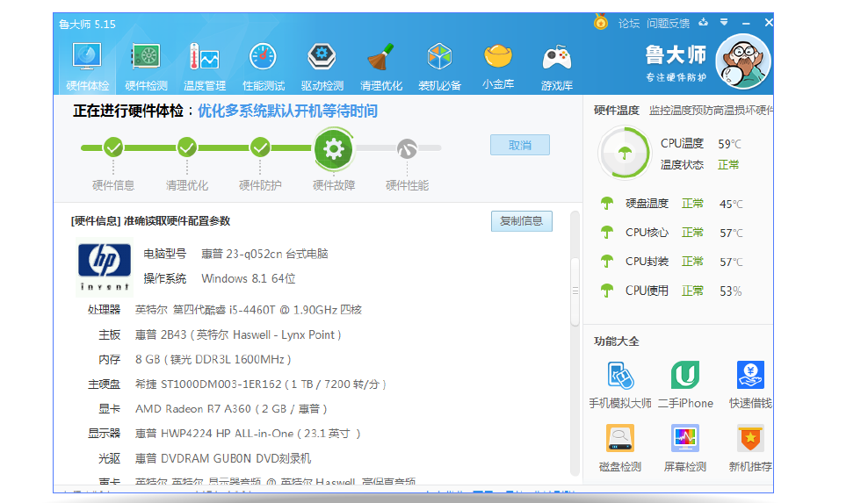Click the 硬件故障 gear step in progress

point(334,149)
